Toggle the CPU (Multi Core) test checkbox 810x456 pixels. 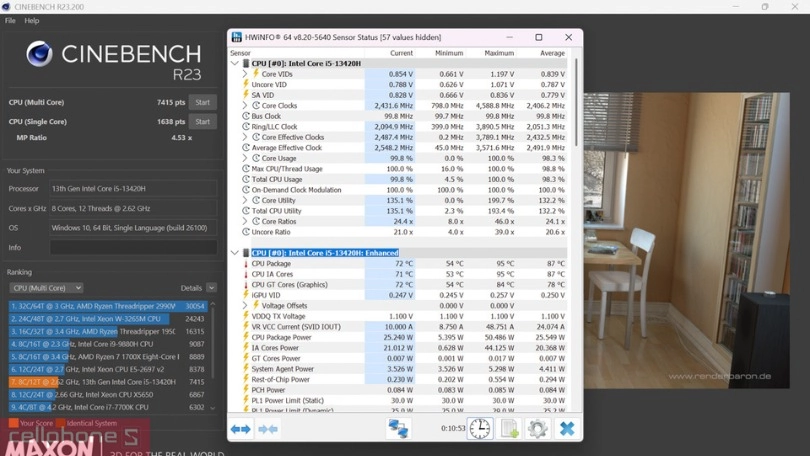point(7,102)
